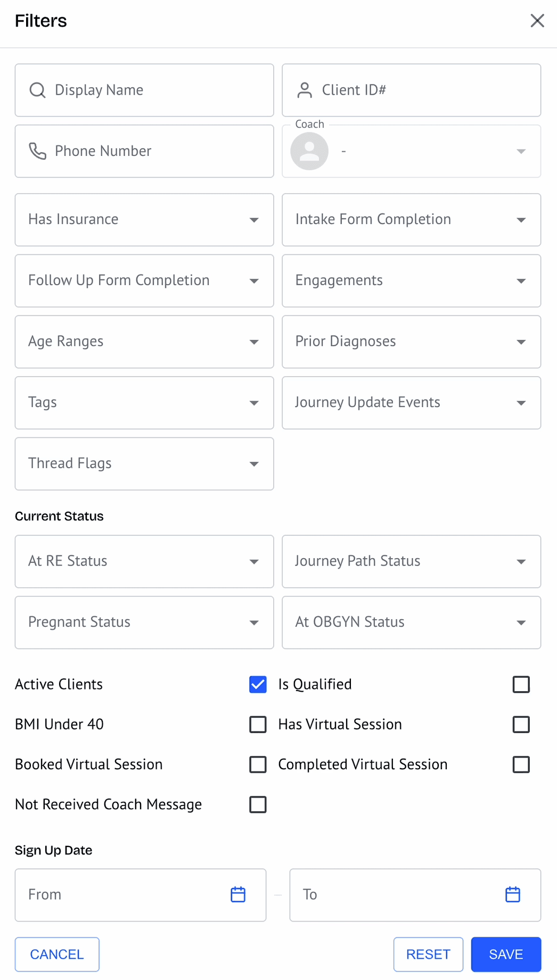Image resolution: width=557 pixels, height=980 pixels.
Task: Check the Completed Virtual Session box
Action: click(x=521, y=765)
